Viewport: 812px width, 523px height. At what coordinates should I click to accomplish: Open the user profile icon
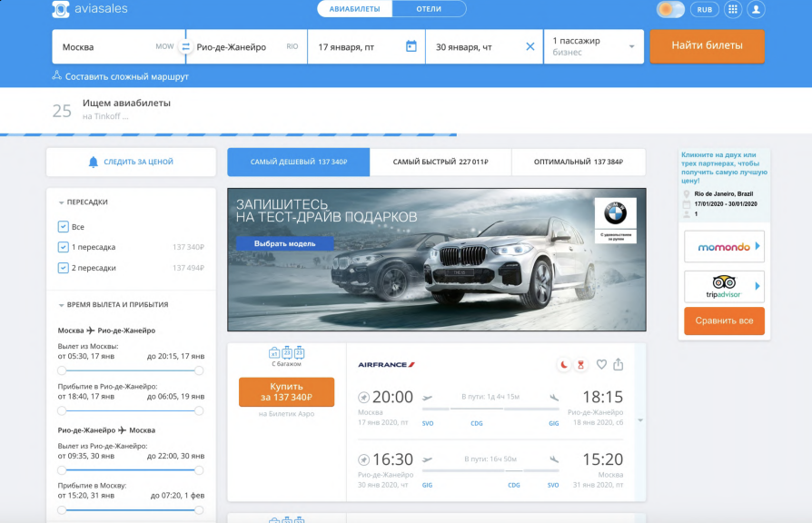click(x=755, y=9)
